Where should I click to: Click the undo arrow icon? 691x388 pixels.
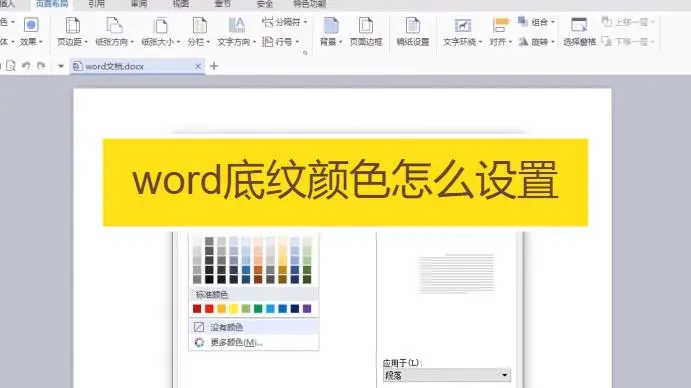click(x=26, y=66)
